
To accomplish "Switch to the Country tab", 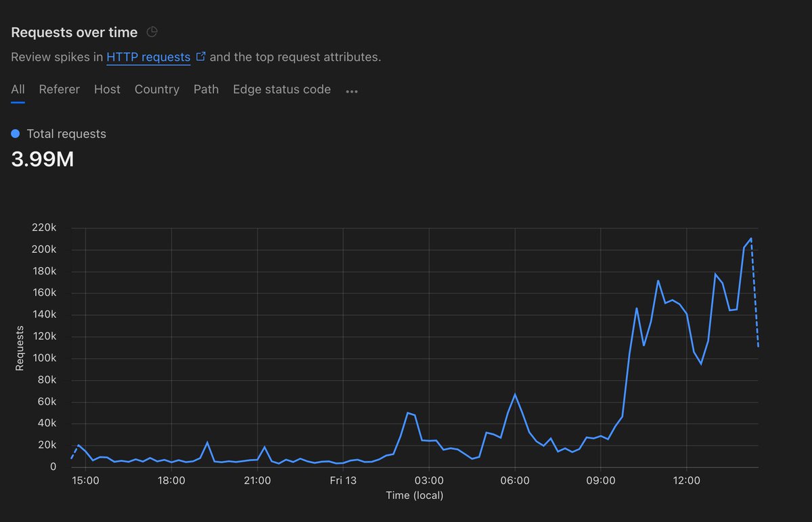I will tap(157, 89).
